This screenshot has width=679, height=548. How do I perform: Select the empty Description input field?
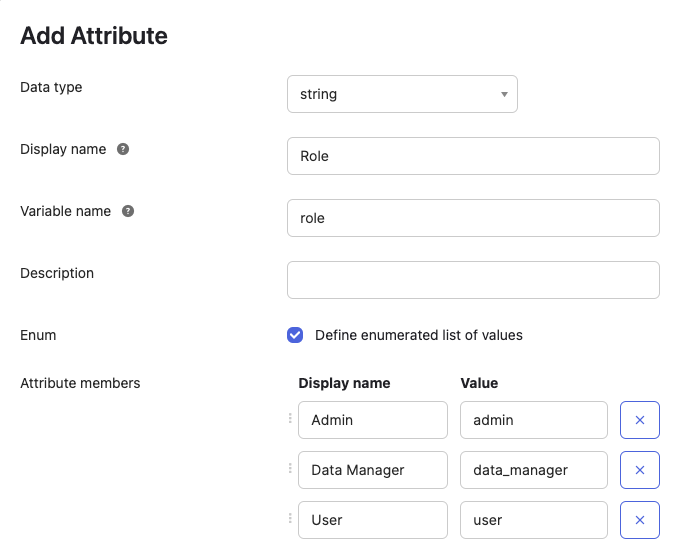point(473,280)
